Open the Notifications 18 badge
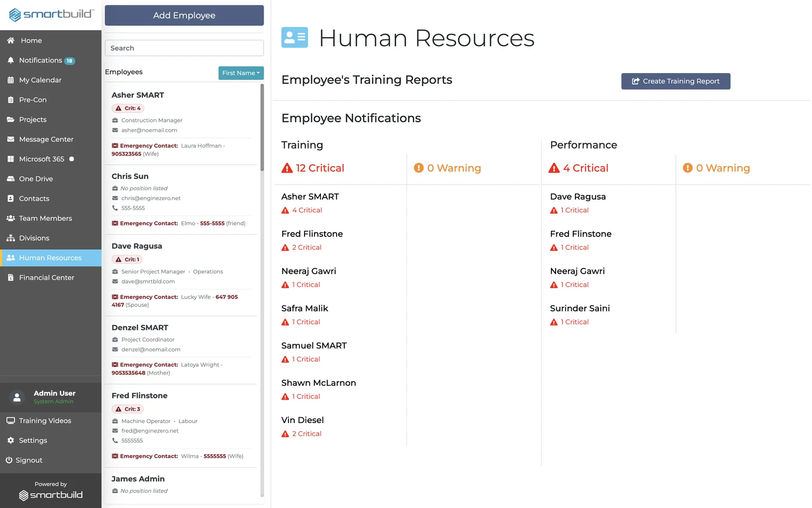Viewport: 812px width, 508px height. [69, 61]
